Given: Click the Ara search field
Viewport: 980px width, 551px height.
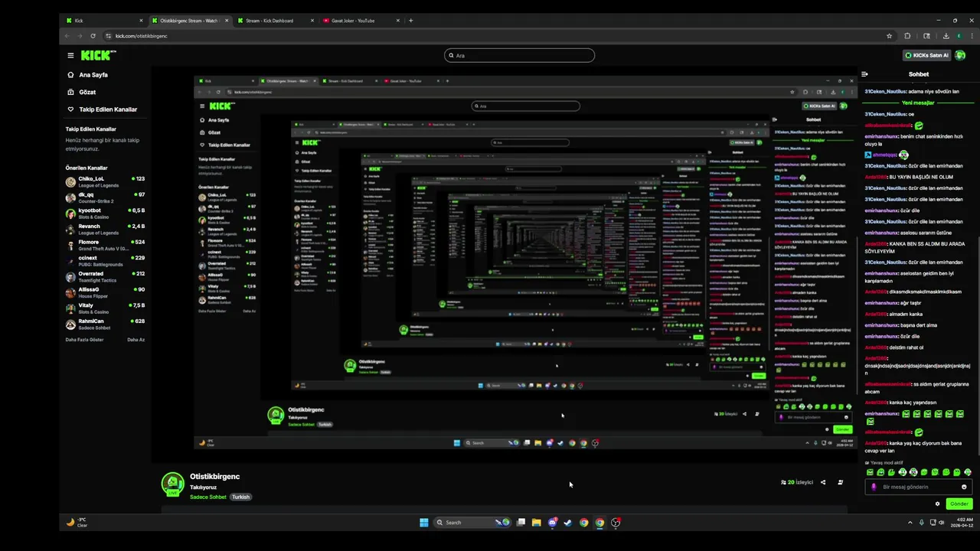Looking at the screenshot, I should click(x=519, y=55).
